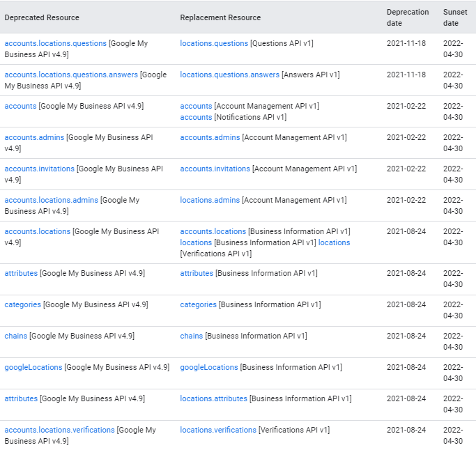
Task: Open locations.questions link for Questions API v1
Action: pyautogui.click(x=214, y=43)
